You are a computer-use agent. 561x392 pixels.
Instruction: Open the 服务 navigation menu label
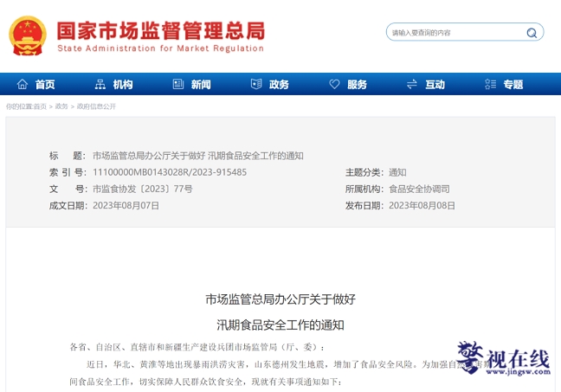coord(357,85)
